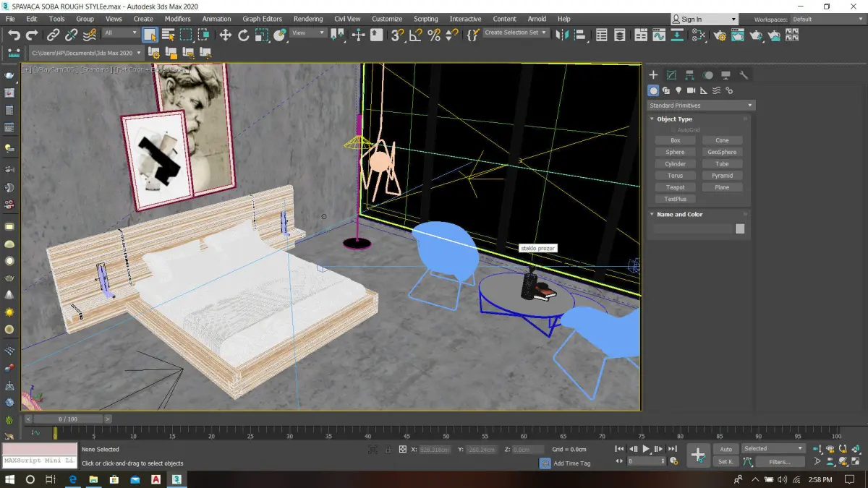Toggle 3D Snaps in the toolbar

397,35
